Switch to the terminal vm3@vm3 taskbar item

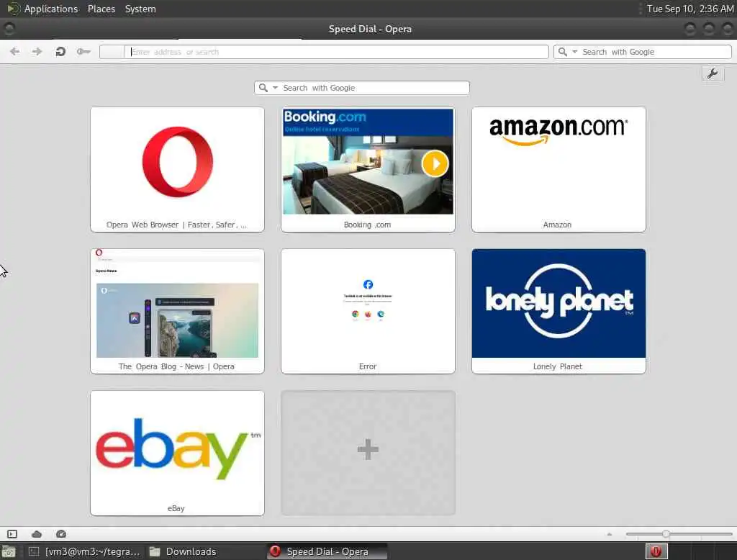click(85, 551)
